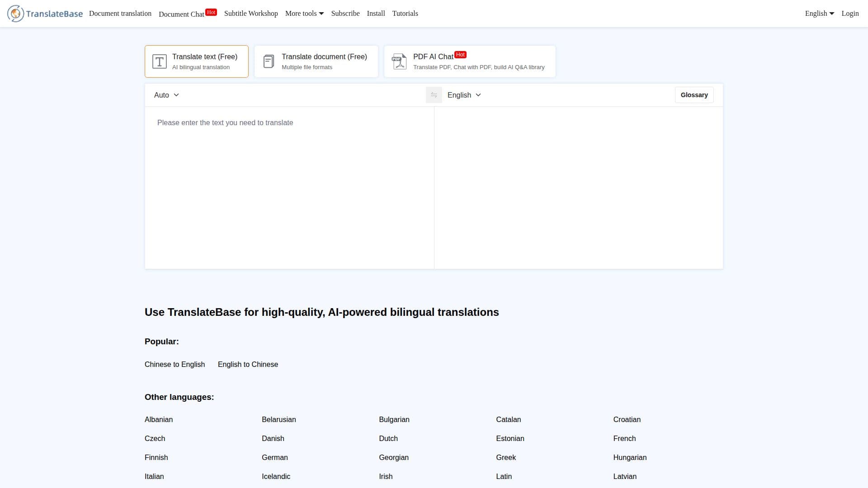Expand the More tools menu
Image resolution: width=868 pixels, height=488 pixels.
pos(304,14)
